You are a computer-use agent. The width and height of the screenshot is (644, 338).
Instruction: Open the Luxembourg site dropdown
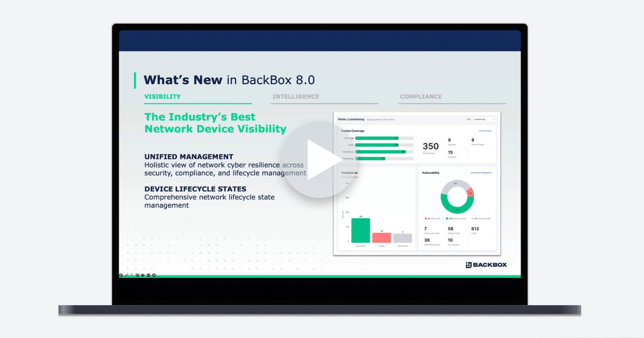coord(484,119)
